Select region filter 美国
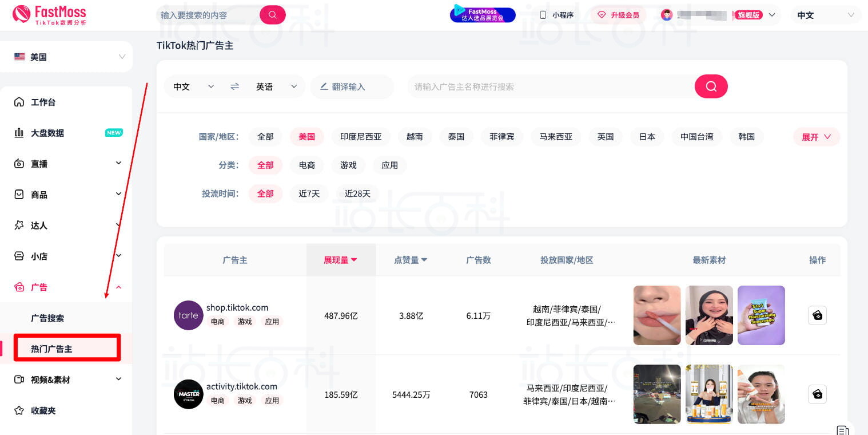 pos(307,137)
